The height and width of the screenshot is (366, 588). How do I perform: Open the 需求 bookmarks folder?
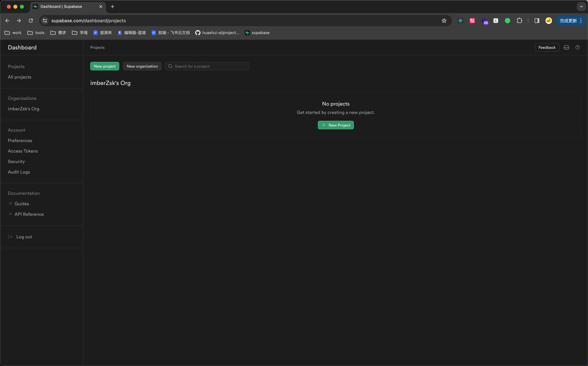[x=58, y=33]
